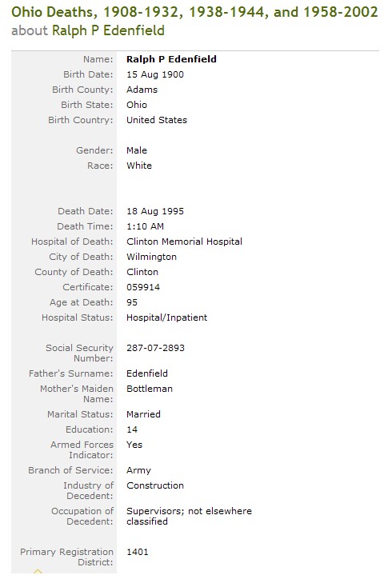Open the Ohio Deaths database title link
Screen dimensions: 392x579
tap(194, 13)
